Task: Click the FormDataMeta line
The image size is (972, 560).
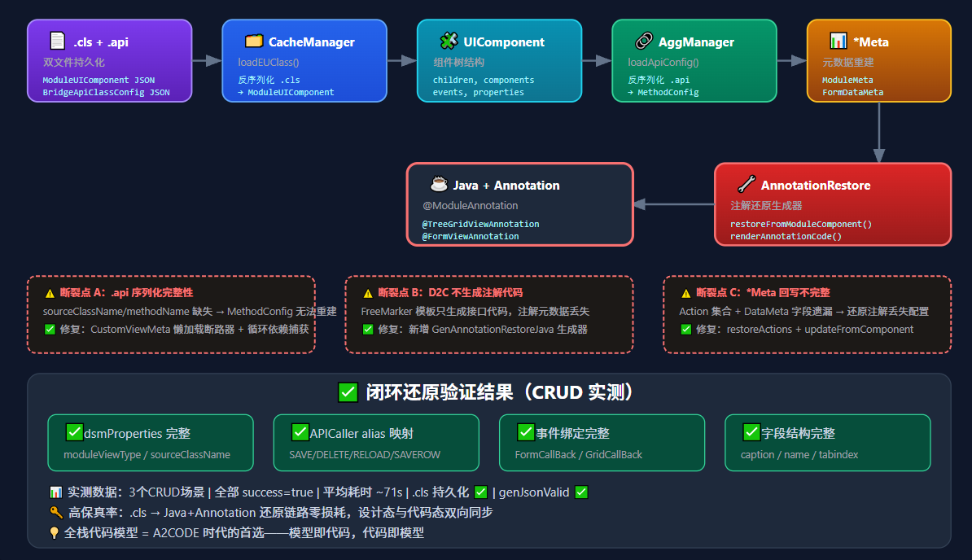Action: 853,92
